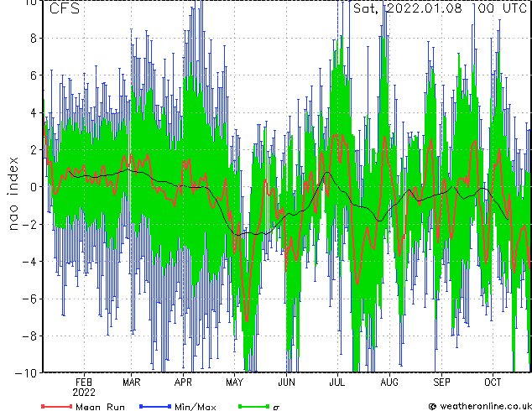The width and height of the screenshot is (532, 411).
Task: Click the Mean Run legend label
Action: click(100, 407)
